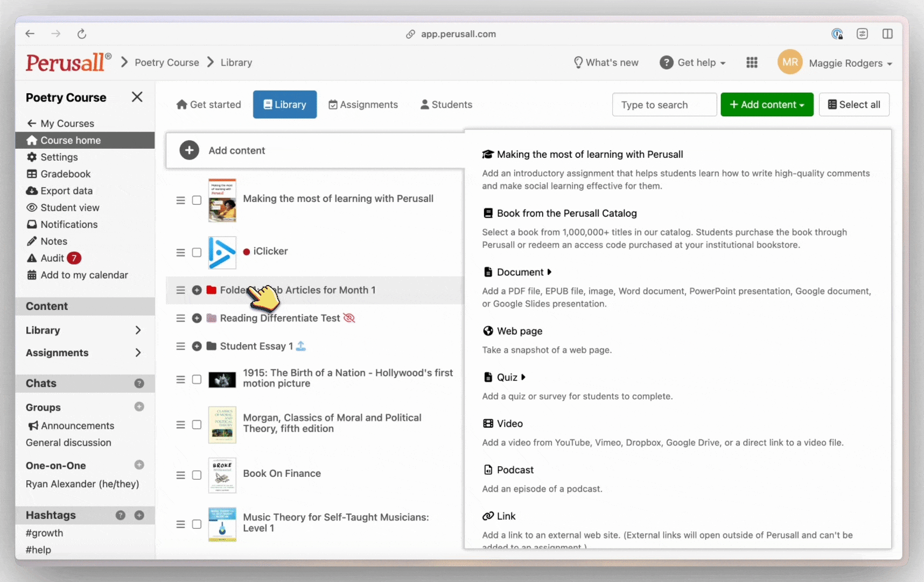Expand the Library sidebar chevron
924x582 pixels.
click(x=138, y=330)
